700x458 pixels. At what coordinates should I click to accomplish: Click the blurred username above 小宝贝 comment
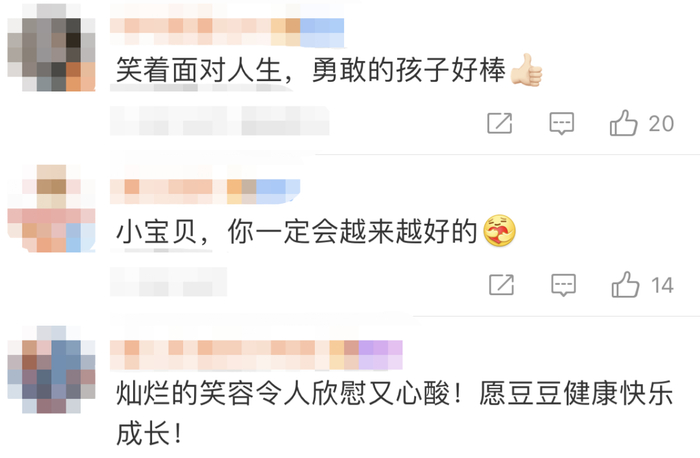coord(205,192)
